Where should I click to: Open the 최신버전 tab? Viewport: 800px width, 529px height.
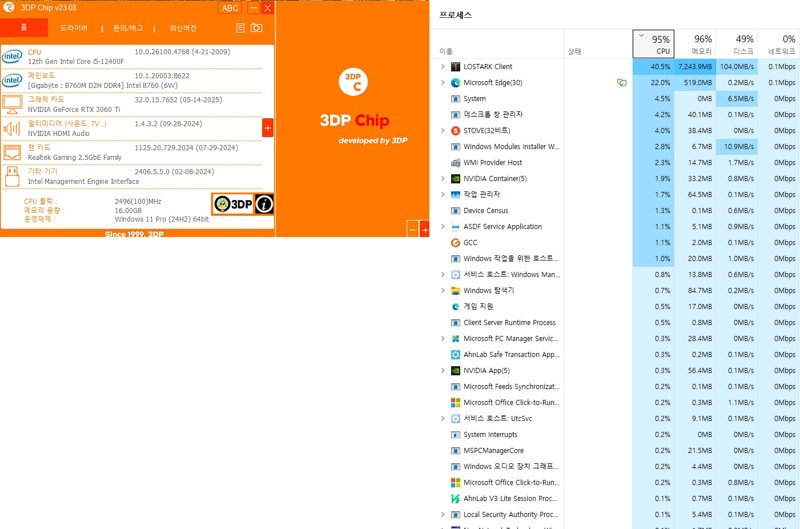pos(183,28)
